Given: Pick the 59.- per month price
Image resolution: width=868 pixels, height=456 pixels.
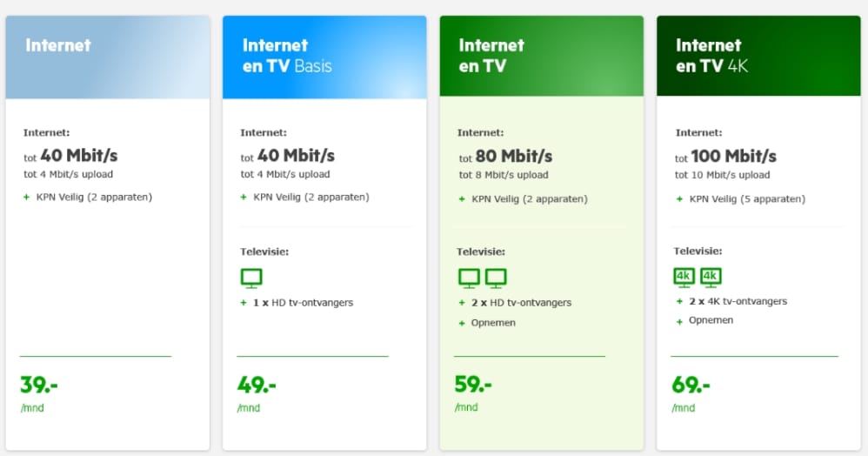Looking at the screenshot, I should [x=473, y=385].
